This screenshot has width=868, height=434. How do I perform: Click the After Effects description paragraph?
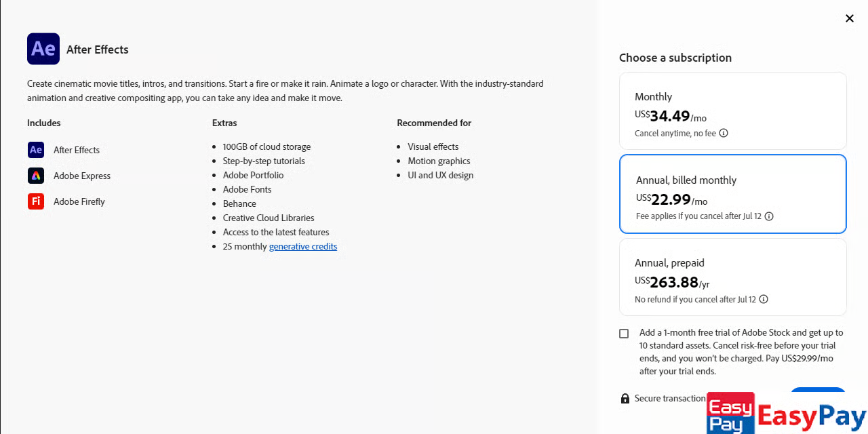tap(285, 91)
